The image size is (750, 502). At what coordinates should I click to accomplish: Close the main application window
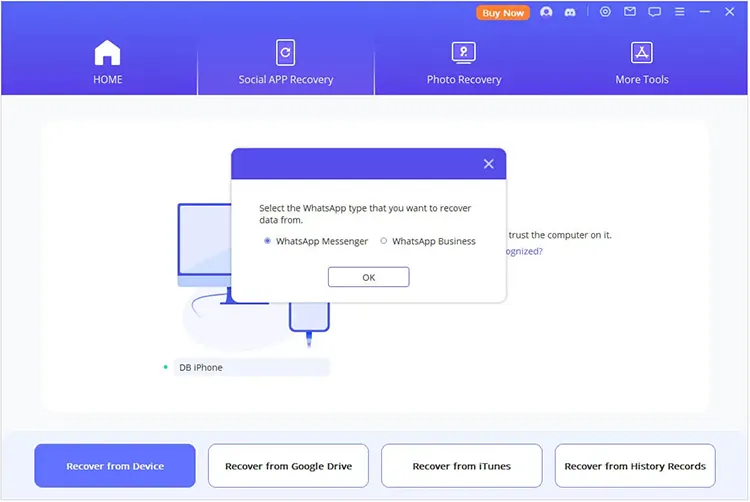(x=729, y=12)
